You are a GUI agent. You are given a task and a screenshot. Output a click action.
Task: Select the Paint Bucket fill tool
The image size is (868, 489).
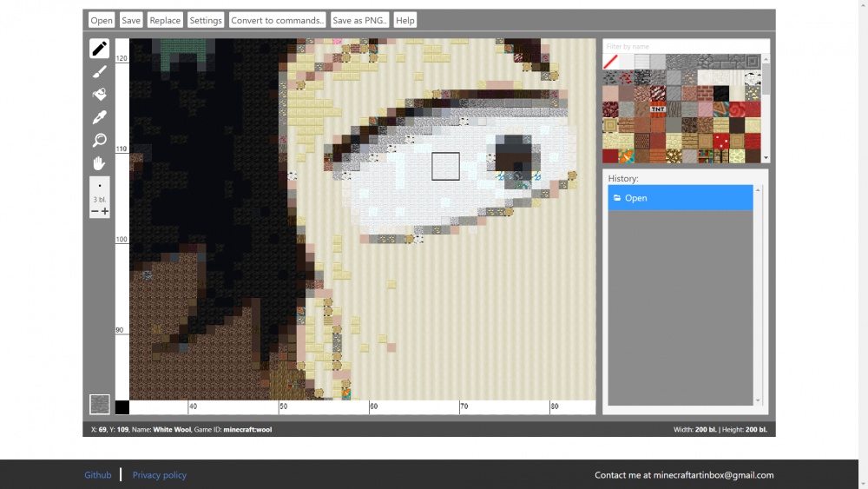(100, 94)
